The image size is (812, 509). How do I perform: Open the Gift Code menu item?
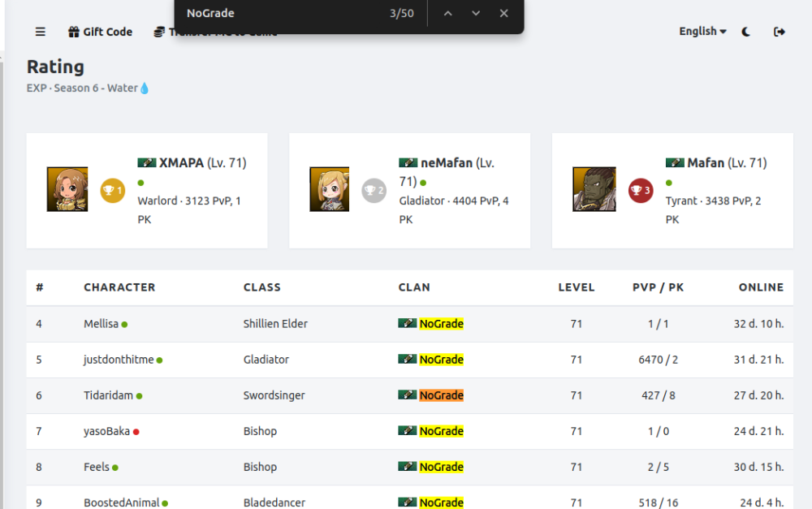point(100,32)
